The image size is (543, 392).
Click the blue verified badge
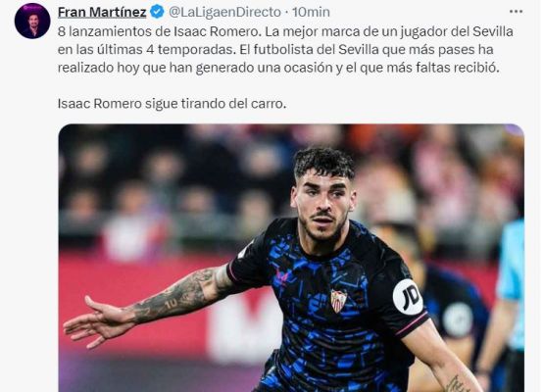pos(157,12)
